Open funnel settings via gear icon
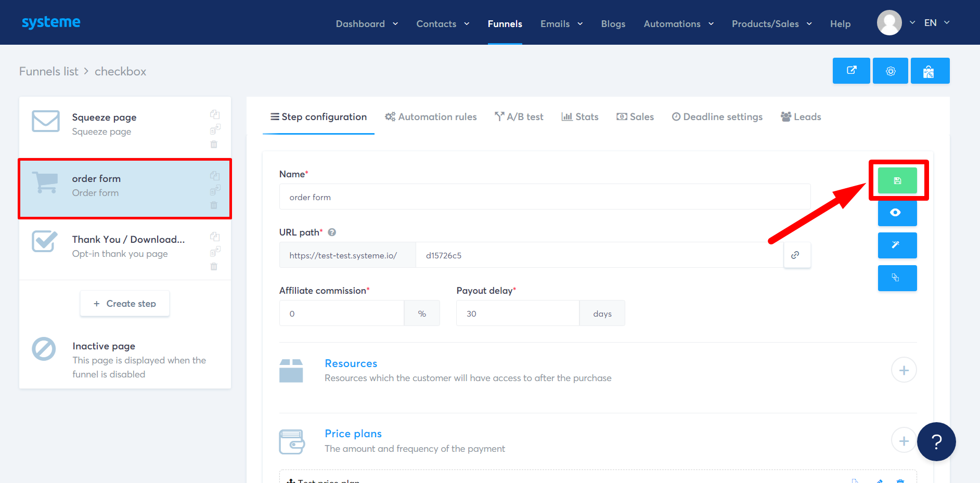Viewport: 980px width, 483px height. pos(891,71)
